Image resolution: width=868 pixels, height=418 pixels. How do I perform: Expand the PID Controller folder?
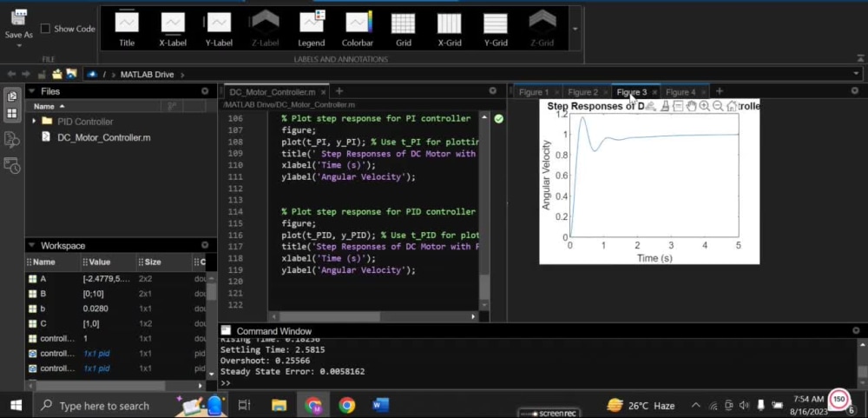point(35,122)
